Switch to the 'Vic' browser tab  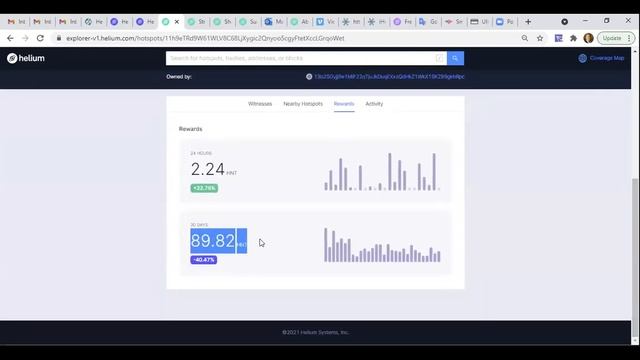tap(325, 22)
